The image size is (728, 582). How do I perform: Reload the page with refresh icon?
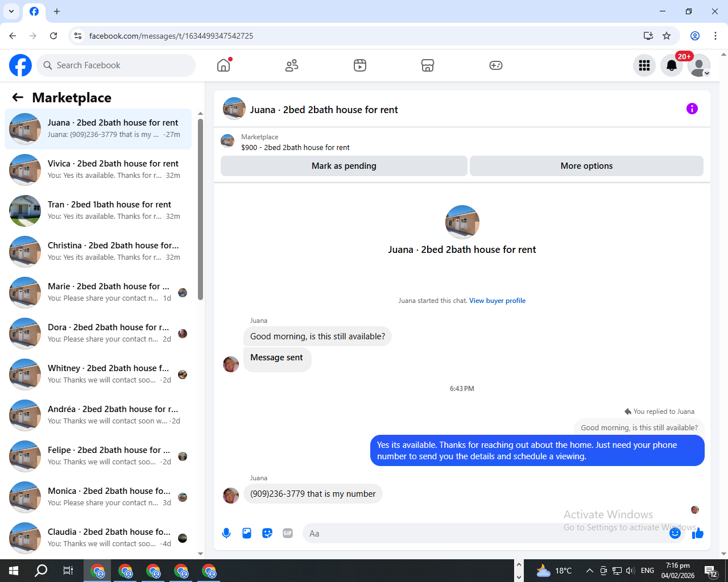click(x=53, y=36)
